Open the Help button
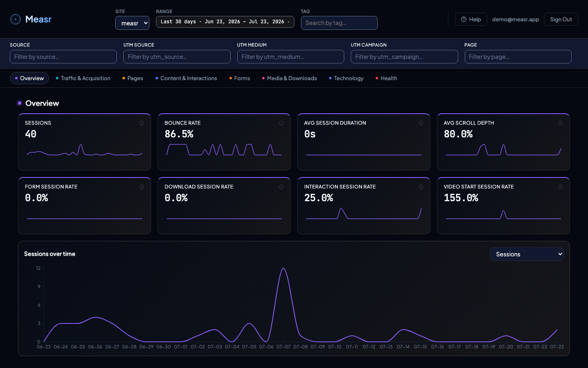The width and height of the screenshot is (588, 368). coord(471,19)
